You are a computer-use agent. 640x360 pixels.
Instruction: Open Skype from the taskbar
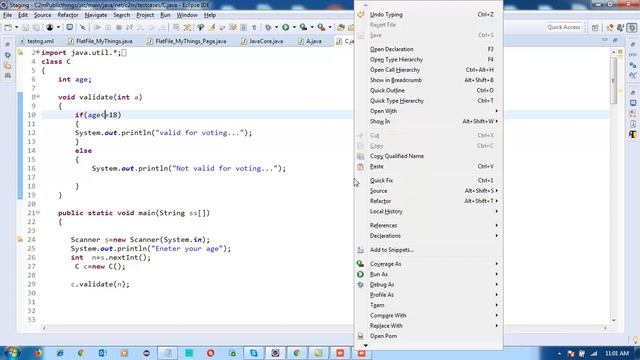pyautogui.click(x=253, y=353)
